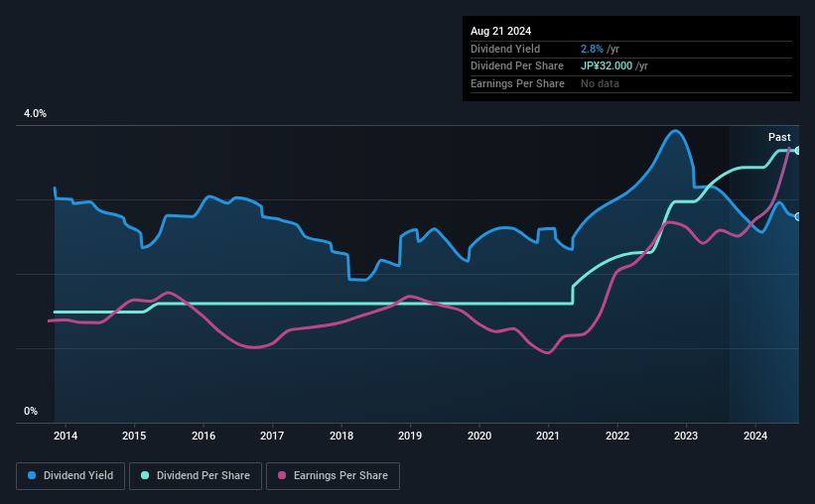Click the 2016 year tick label
815x504 pixels.
[x=204, y=435]
